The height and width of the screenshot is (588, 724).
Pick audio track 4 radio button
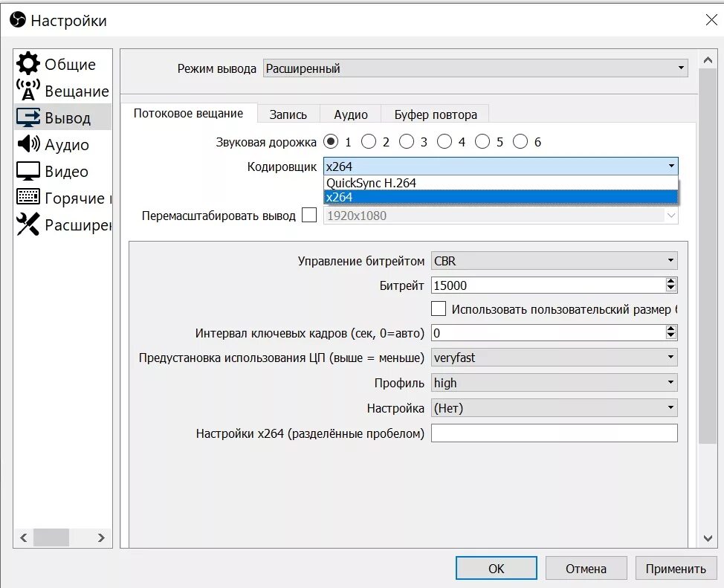coord(445,141)
